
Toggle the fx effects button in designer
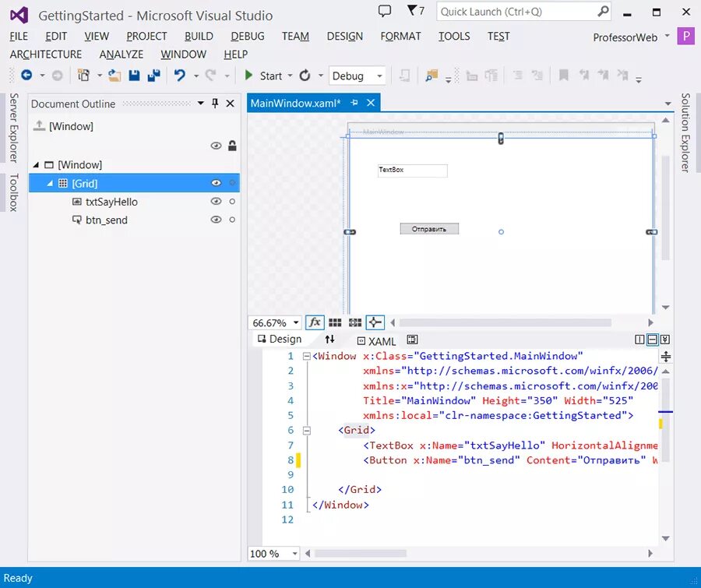tap(315, 322)
